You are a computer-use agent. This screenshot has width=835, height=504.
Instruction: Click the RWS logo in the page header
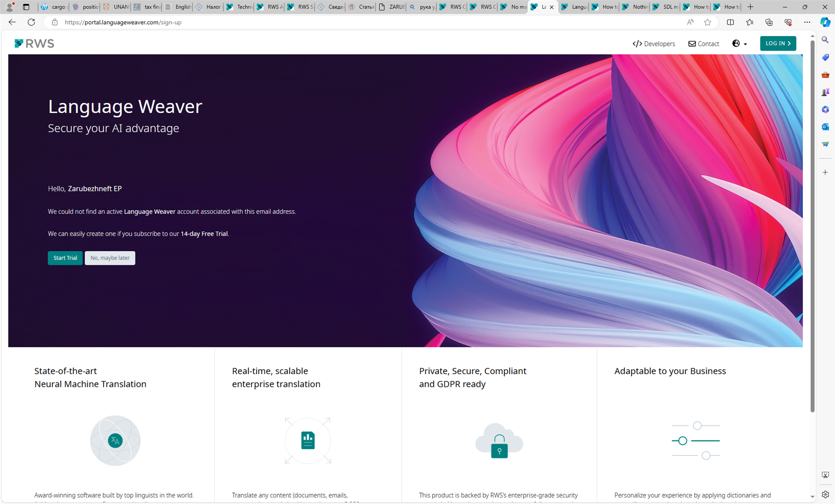click(x=34, y=44)
